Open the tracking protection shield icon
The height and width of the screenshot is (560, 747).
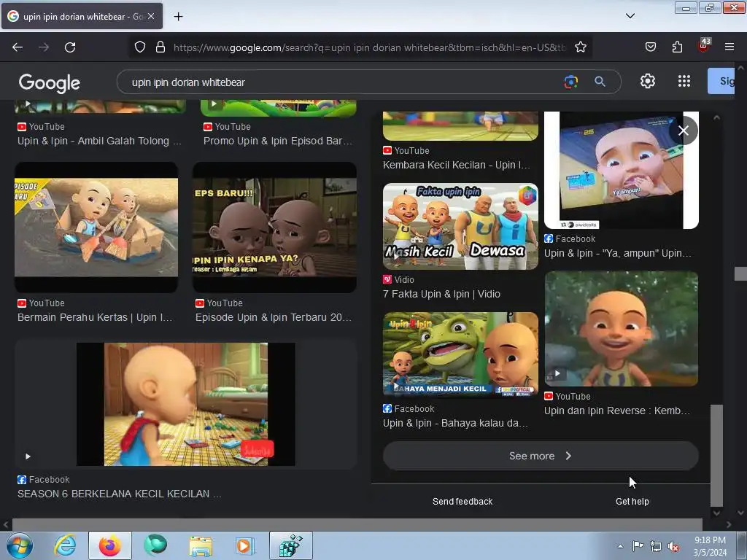point(139,47)
